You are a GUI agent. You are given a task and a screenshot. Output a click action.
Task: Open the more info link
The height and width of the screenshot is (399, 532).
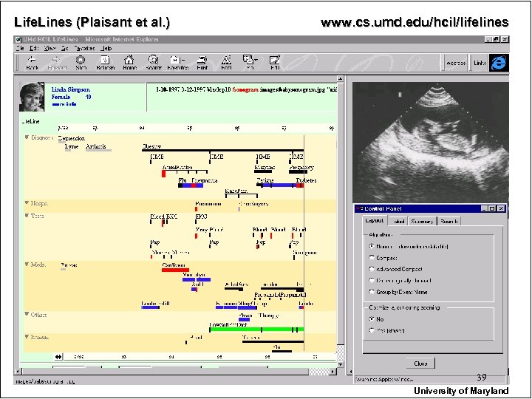click(x=64, y=104)
